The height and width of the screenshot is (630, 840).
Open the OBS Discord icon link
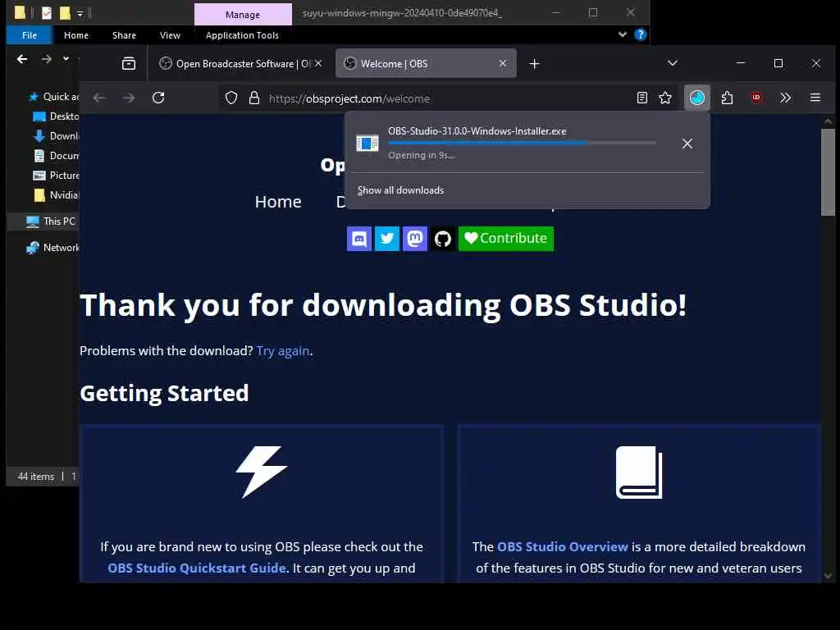[359, 239]
